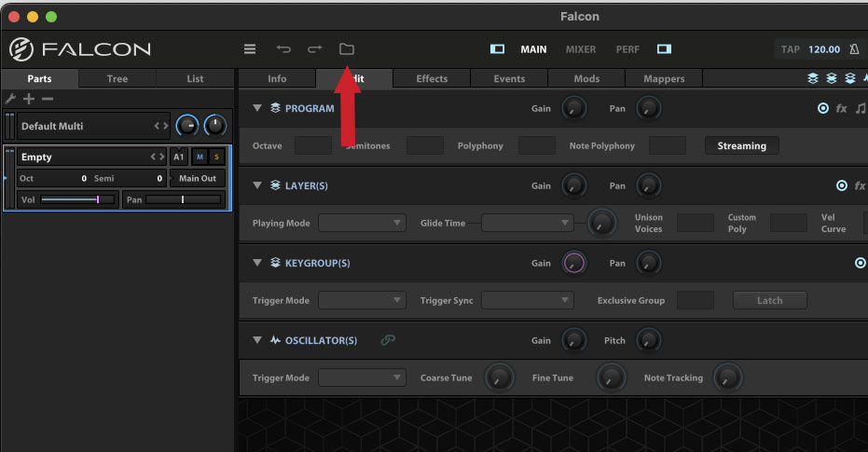Toggle the PROGRAM modulation target circle

tap(823, 108)
